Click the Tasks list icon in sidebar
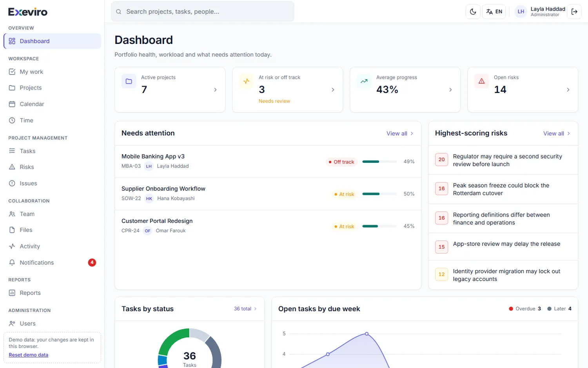Screen dimensions: 588x368 (x=12, y=151)
